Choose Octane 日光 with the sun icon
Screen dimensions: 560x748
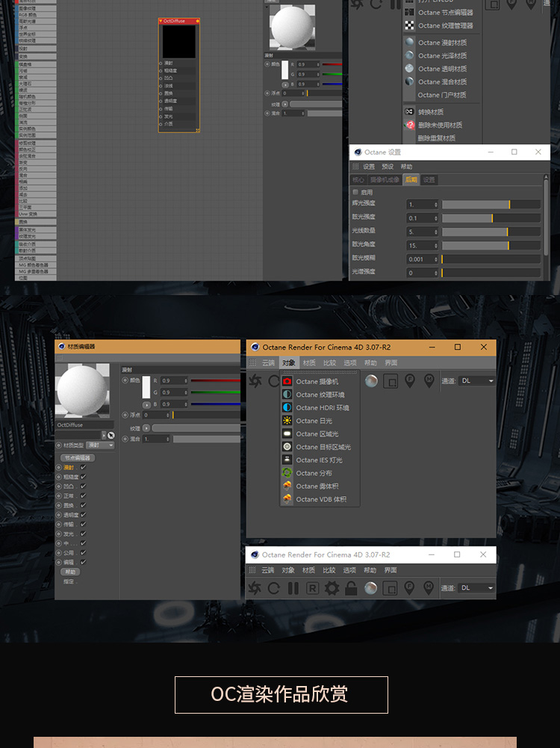coord(320,421)
